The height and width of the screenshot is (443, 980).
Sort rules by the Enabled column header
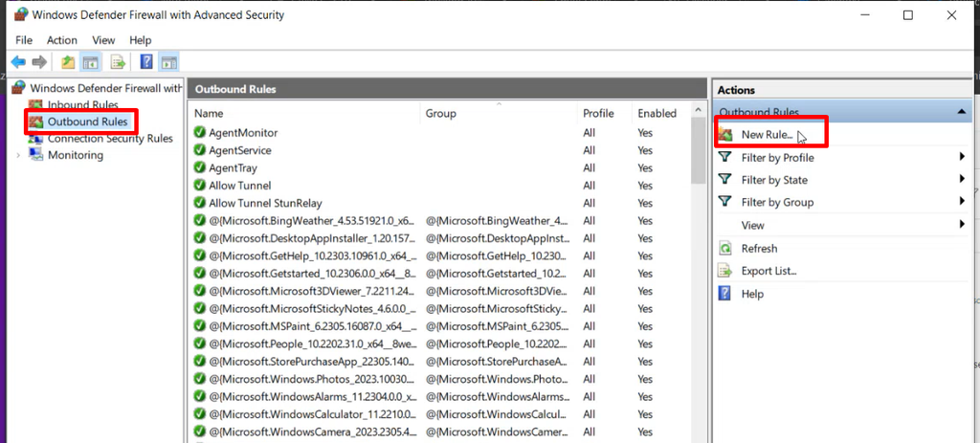pyautogui.click(x=659, y=113)
